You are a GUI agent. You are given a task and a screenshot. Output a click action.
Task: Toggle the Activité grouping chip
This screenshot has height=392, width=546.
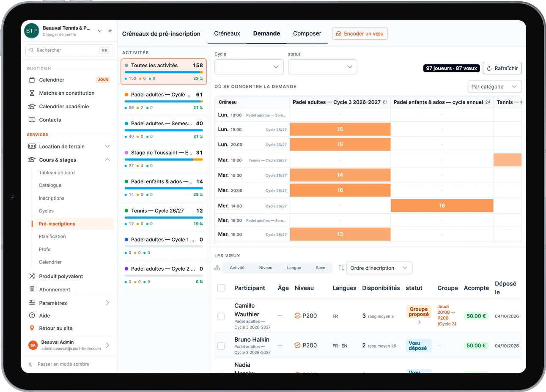(237, 268)
